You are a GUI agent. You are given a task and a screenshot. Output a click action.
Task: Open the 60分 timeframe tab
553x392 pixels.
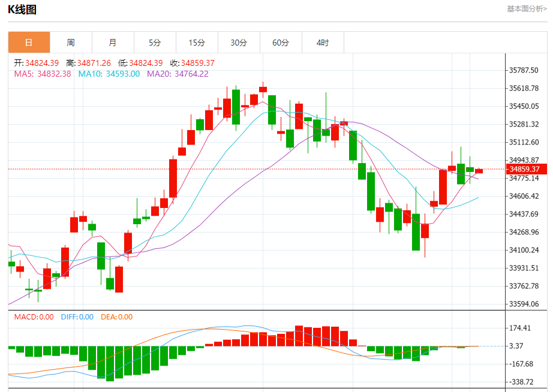pos(281,43)
